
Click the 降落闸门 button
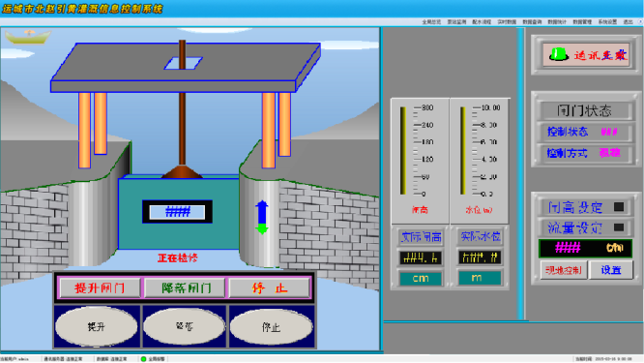click(x=186, y=287)
